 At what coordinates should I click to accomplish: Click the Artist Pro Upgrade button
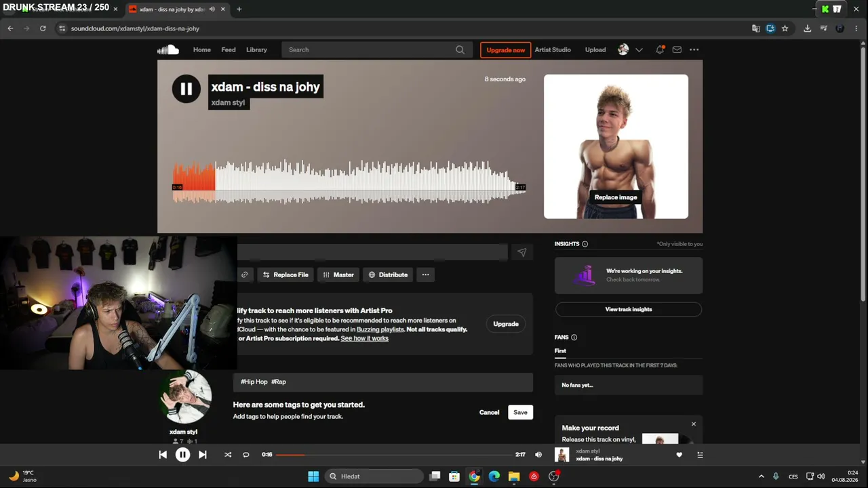[506, 324]
